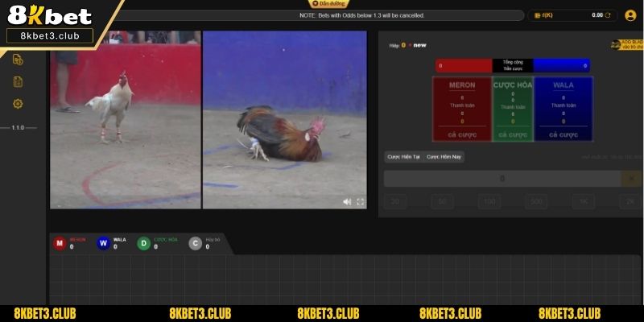This screenshot has width=644, height=322.
Task: Expand the video to fullscreen
Action: [x=360, y=202]
